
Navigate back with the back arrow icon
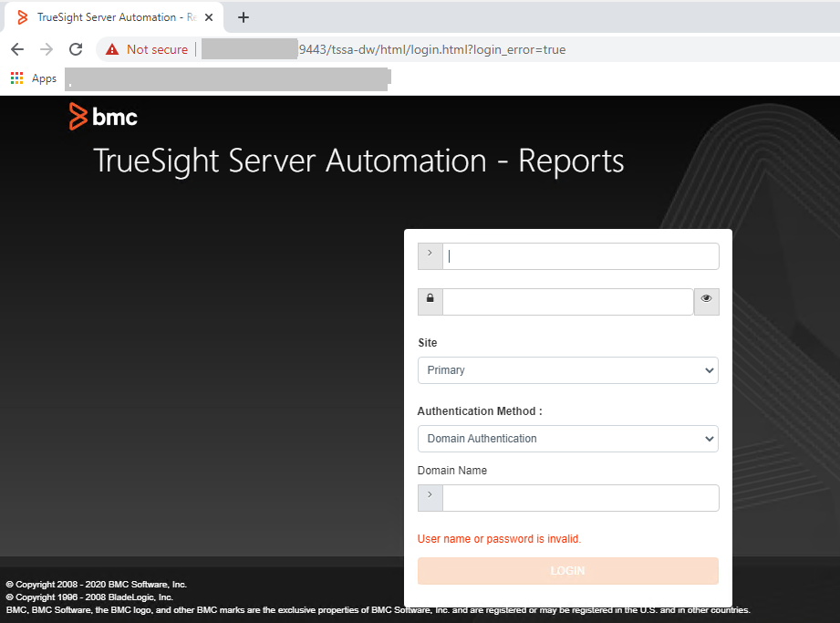16,48
